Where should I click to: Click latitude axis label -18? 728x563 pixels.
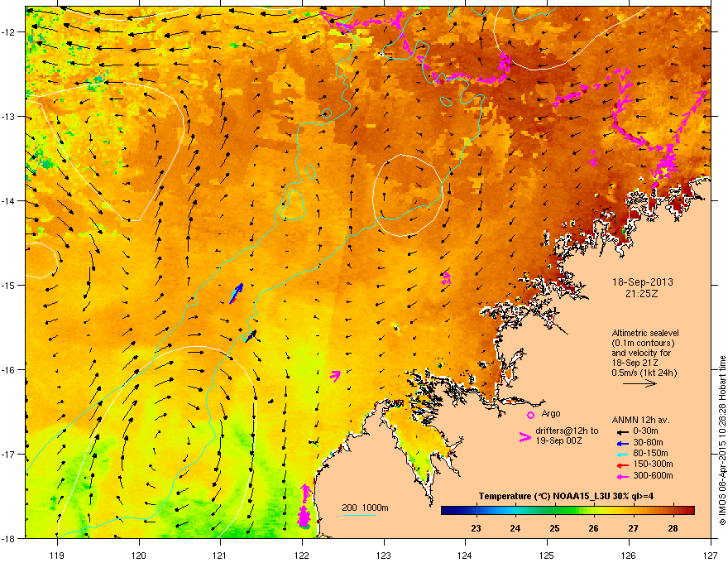coord(9,538)
